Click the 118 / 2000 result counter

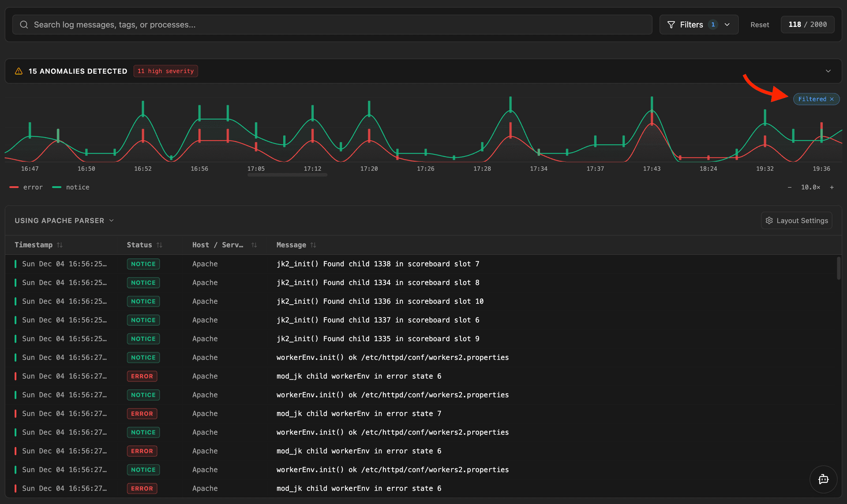pyautogui.click(x=807, y=25)
